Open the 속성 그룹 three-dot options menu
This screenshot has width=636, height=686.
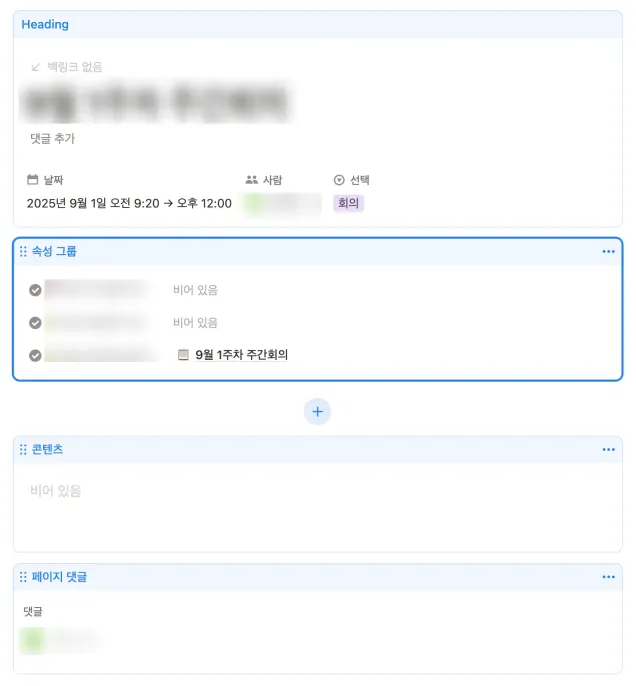[608, 252]
